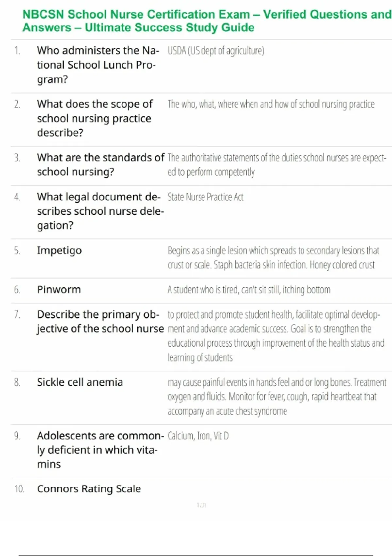Click the authoritative statements answer text

[277, 165]
